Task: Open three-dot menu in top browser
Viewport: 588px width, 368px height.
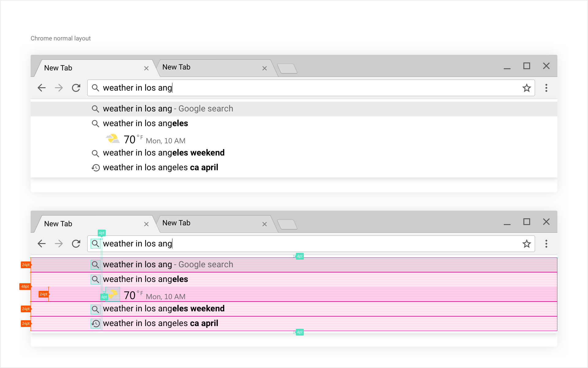Action: (x=546, y=88)
